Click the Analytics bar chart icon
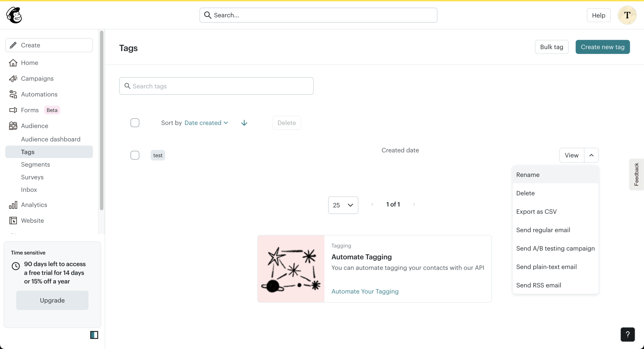644x349 pixels. 13,205
